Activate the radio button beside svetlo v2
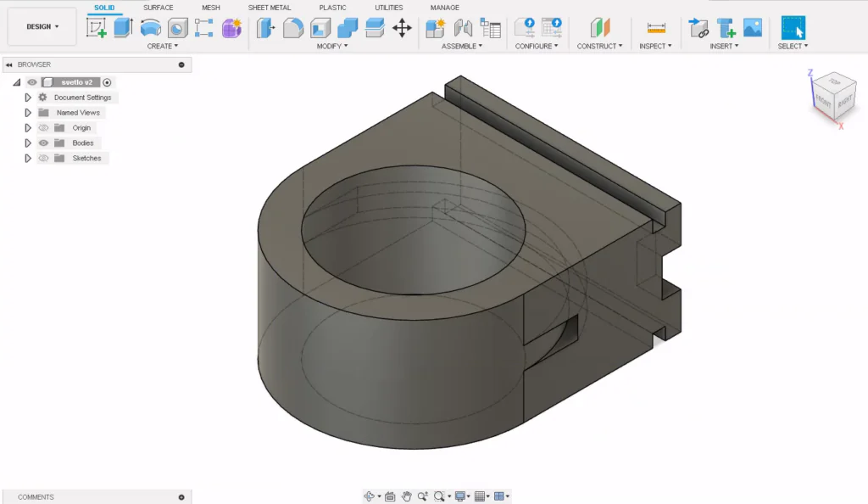The height and width of the screenshot is (504, 868). [x=108, y=82]
